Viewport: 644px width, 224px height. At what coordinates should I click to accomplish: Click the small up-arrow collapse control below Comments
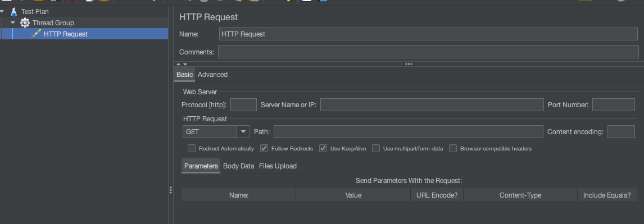click(179, 64)
